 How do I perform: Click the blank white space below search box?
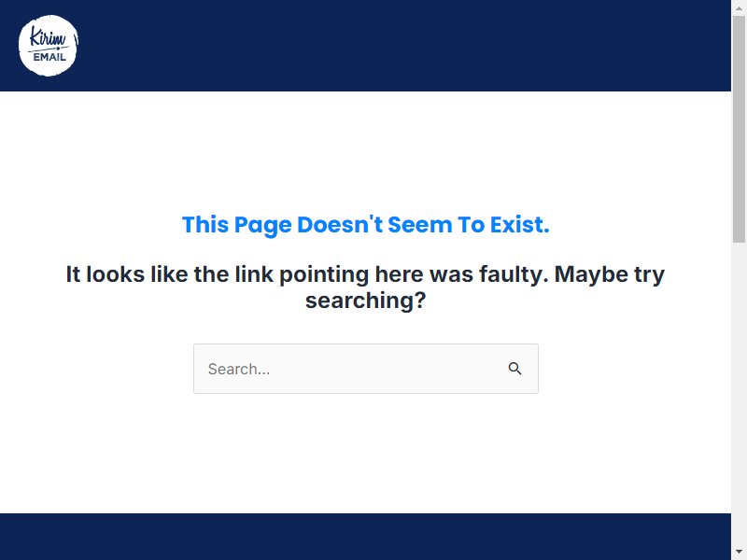(x=365, y=453)
